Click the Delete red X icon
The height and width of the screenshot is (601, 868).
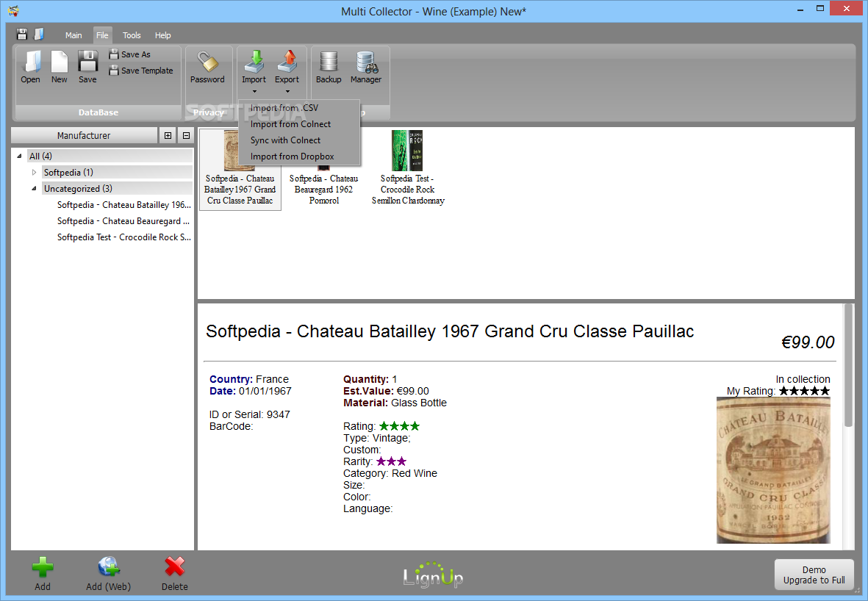[175, 574]
